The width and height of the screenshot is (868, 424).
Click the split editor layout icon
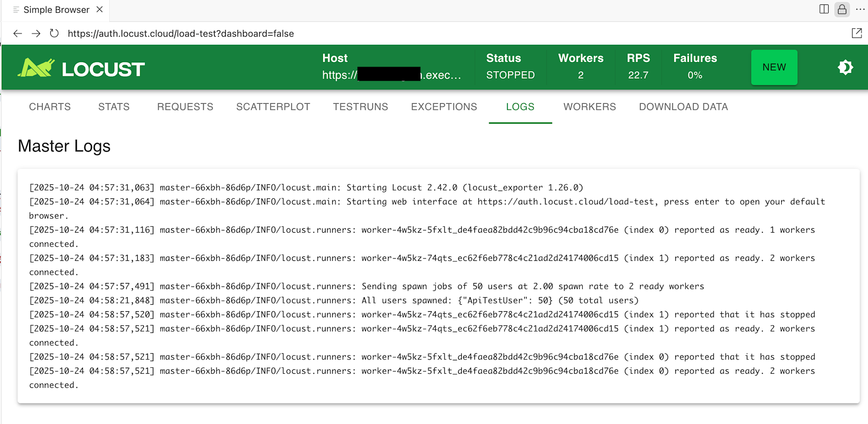824,9
